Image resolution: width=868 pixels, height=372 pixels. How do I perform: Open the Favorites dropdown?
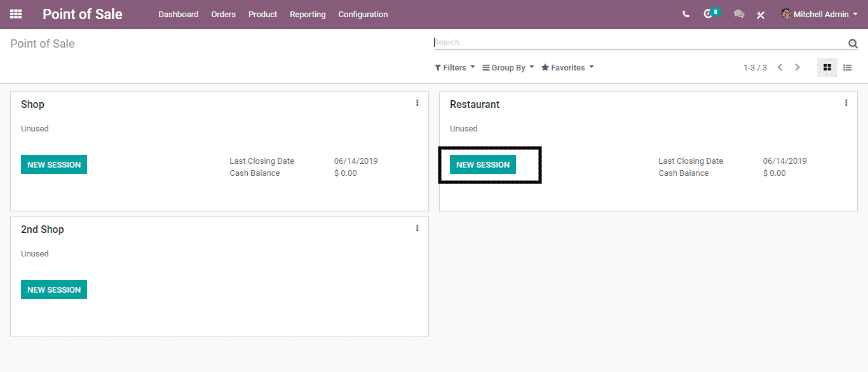point(567,67)
